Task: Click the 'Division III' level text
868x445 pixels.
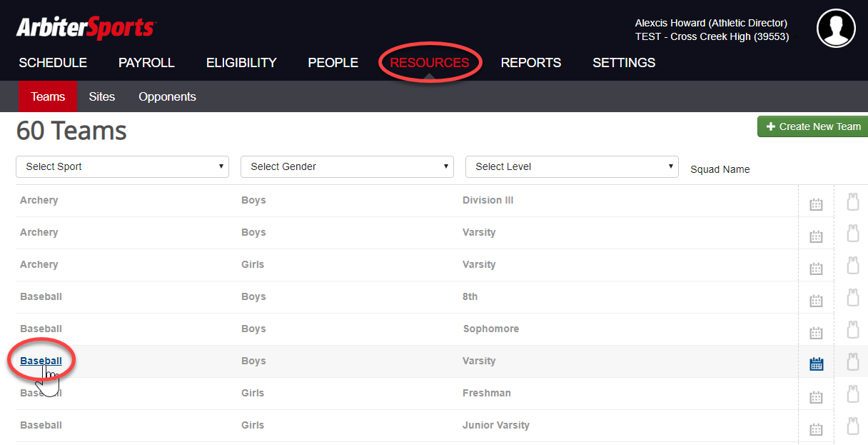Action: click(488, 200)
